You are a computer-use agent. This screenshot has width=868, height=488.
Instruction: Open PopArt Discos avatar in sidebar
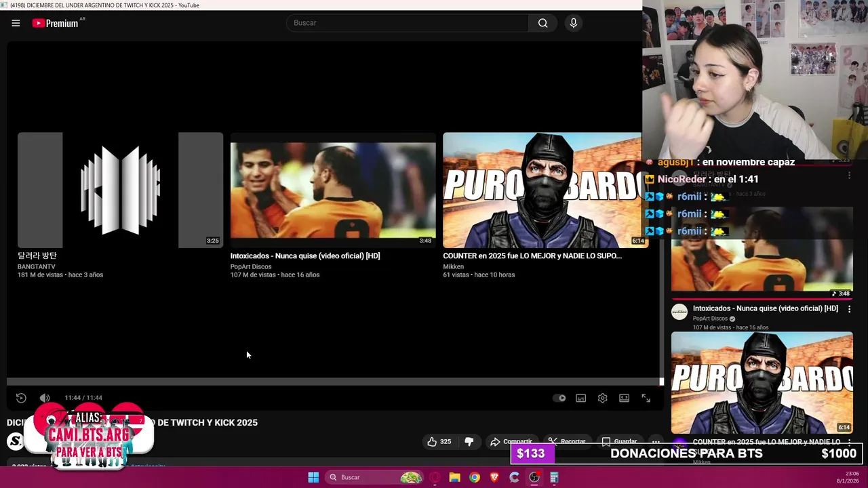click(x=679, y=312)
